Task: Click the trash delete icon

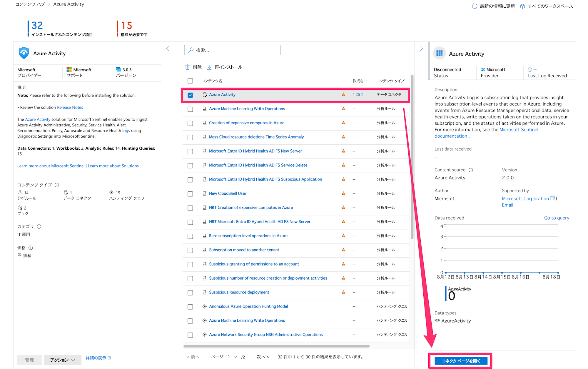Action: [188, 67]
